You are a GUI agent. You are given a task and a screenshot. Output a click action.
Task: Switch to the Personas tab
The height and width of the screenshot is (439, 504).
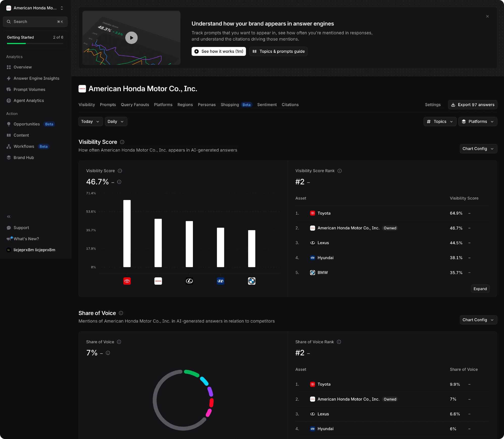coord(207,105)
